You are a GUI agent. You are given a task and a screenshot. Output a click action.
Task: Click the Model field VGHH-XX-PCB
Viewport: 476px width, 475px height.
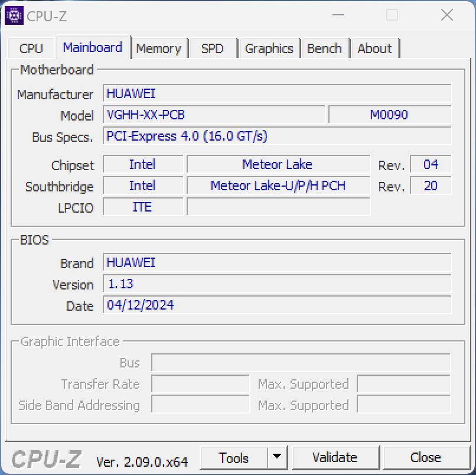pyautogui.click(x=214, y=115)
